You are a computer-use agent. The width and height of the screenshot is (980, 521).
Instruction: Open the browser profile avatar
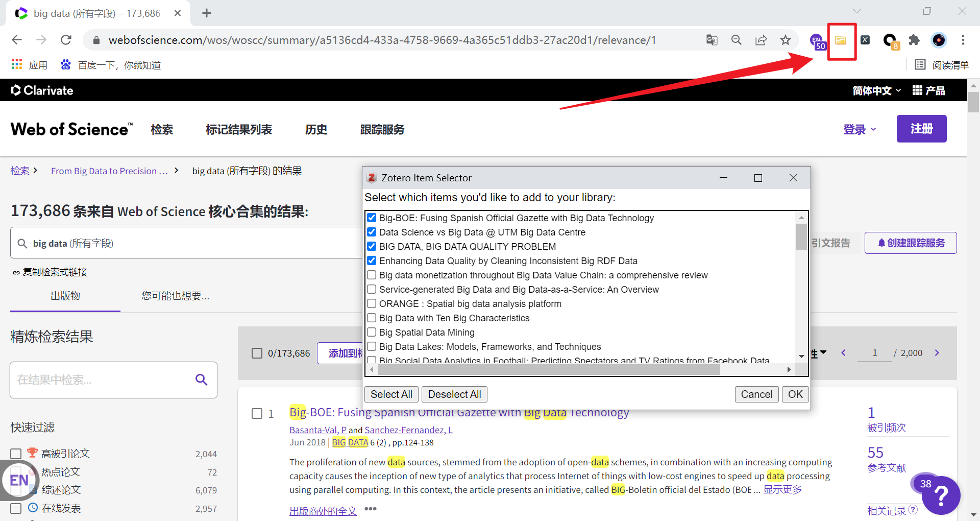939,40
